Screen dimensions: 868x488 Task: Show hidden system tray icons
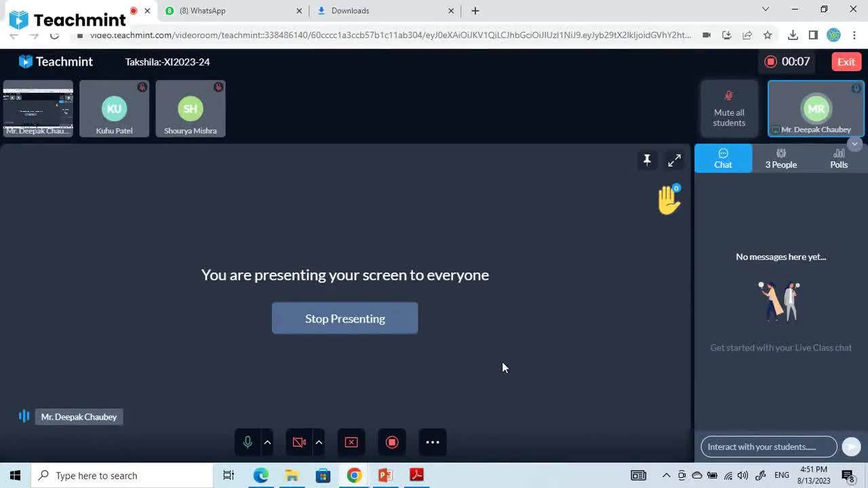coord(666,476)
